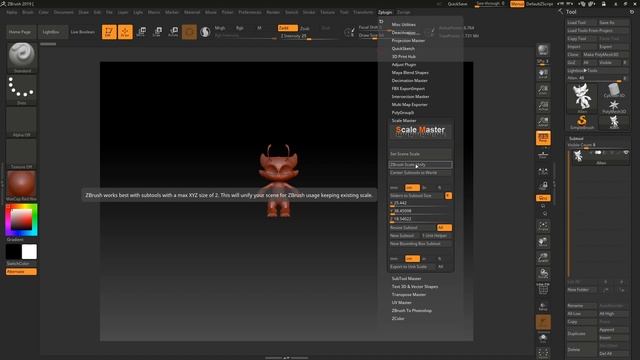Pick a color in the color picker

[21, 220]
